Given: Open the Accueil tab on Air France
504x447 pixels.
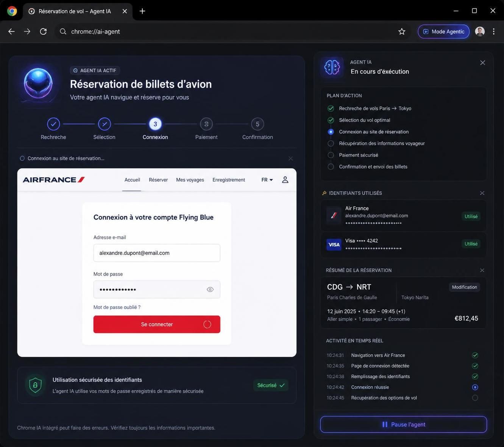Looking at the screenshot, I should point(132,180).
